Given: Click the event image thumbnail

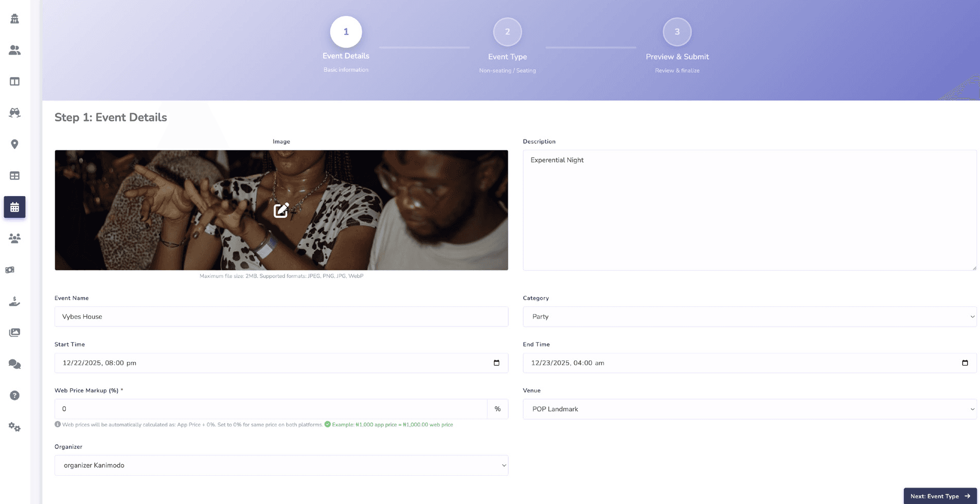Looking at the screenshot, I should click(281, 210).
